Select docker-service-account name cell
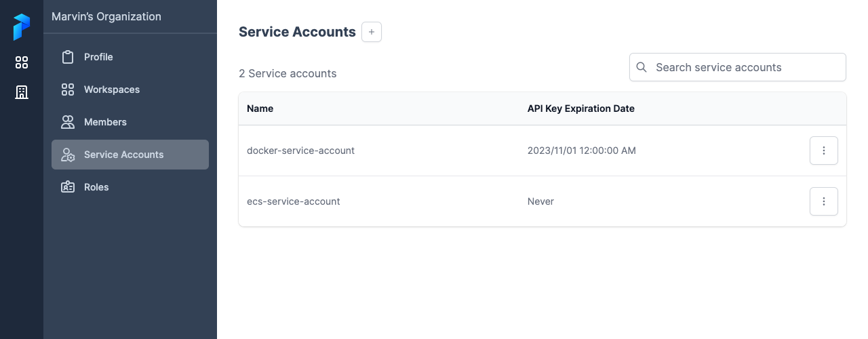The image size is (868, 339). pyautogui.click(x=300, y=151)
